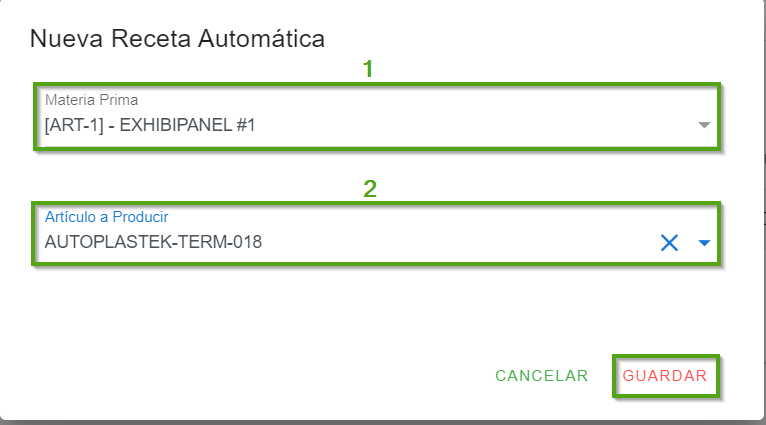This screenshot has width=766, height=425.
Task: Cancel the new automatic recipe
Action: pyautogui.click(x=542, y=376)
